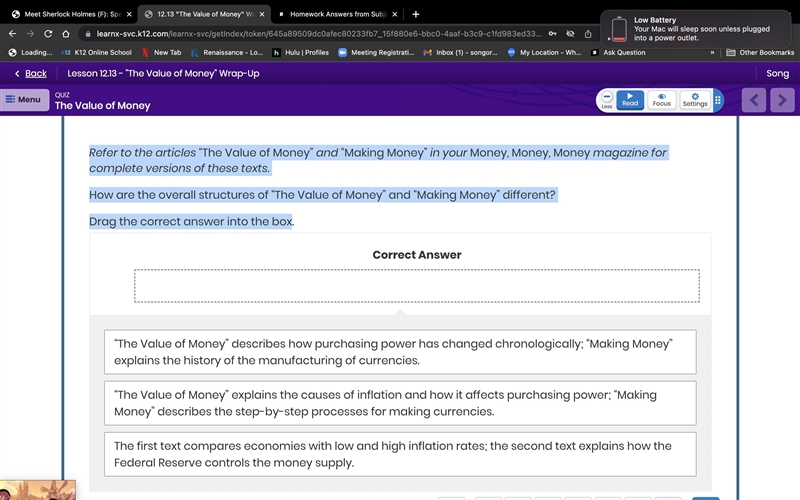Open the K12 Online School bookmark
800x500 pixels.
pyautogui.click(x=97, y=52)
